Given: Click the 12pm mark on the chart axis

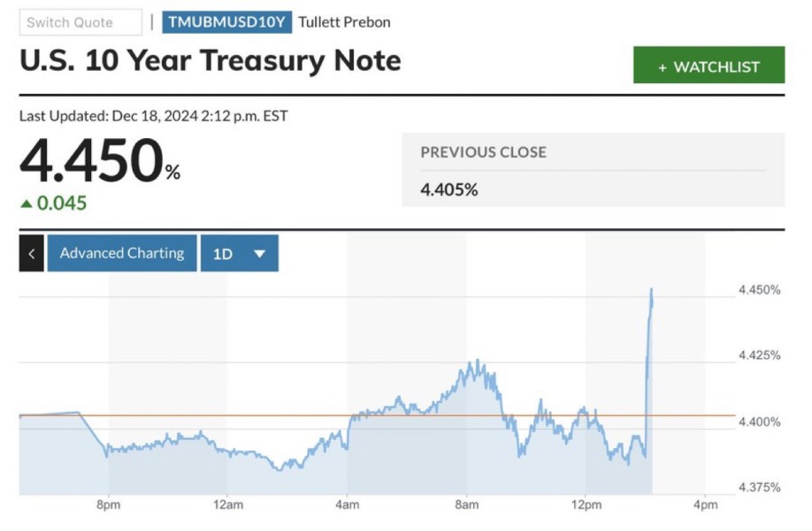Looking at the screenshot, I should pos(587,505).
